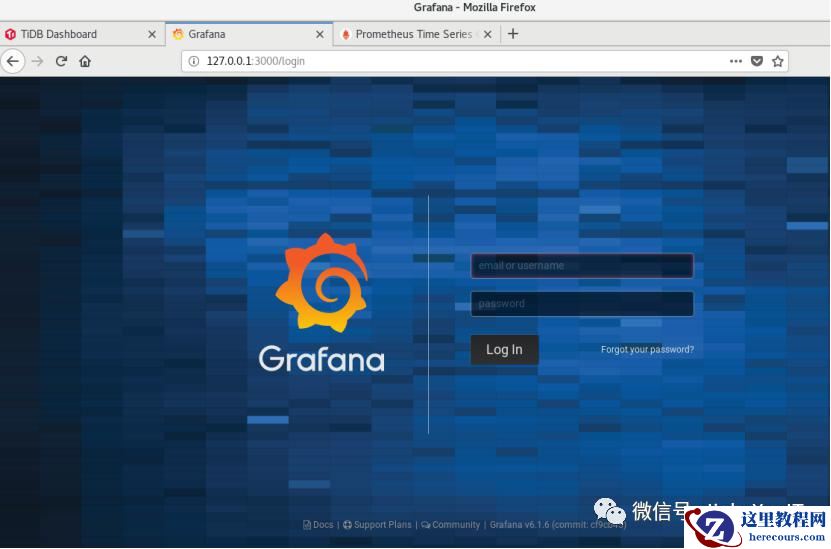The image size is (831, 549).
Task: Close the Prometheus Time Series tab
Action: coord(488,34)
